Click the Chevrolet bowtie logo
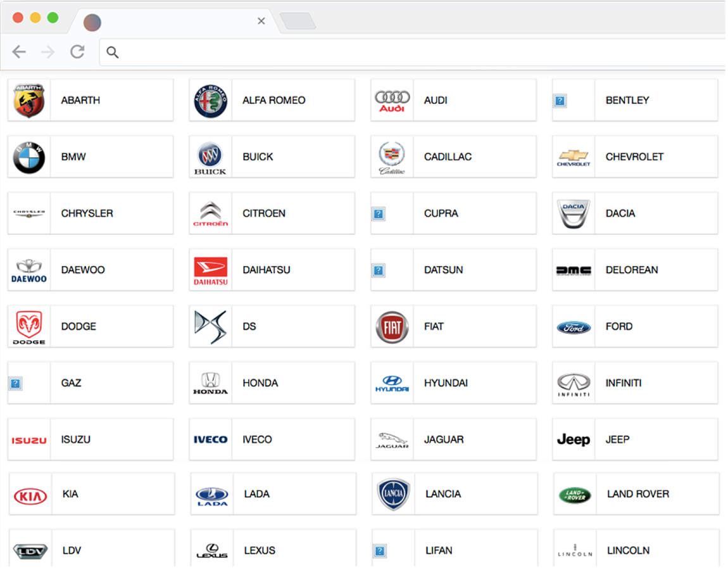 tap(574, 158)
